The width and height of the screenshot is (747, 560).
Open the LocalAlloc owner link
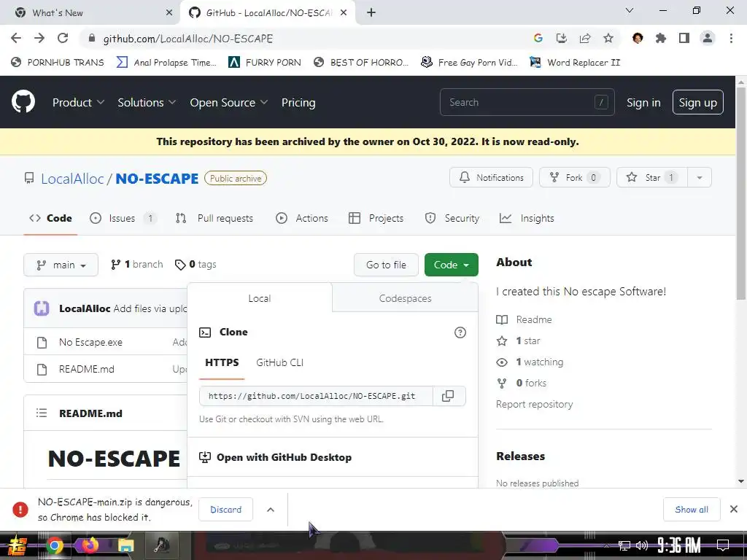point(72,179)
